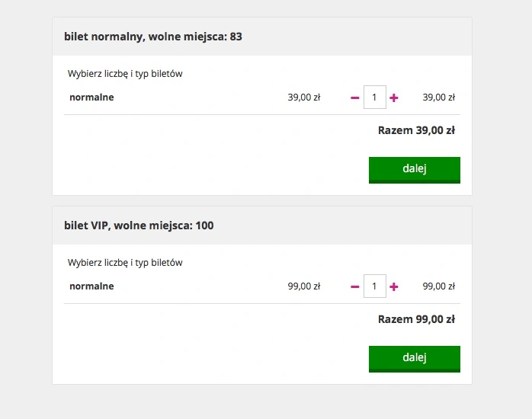Click the 'Razem 99,00 zł' total
This screenshot has height=419, width=532.
416,319
